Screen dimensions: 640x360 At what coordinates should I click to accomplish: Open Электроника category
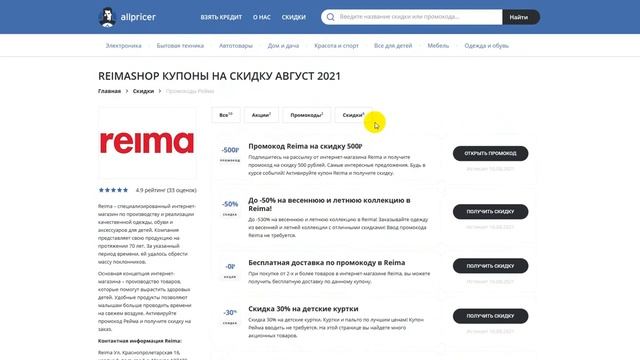click(123, 46)
